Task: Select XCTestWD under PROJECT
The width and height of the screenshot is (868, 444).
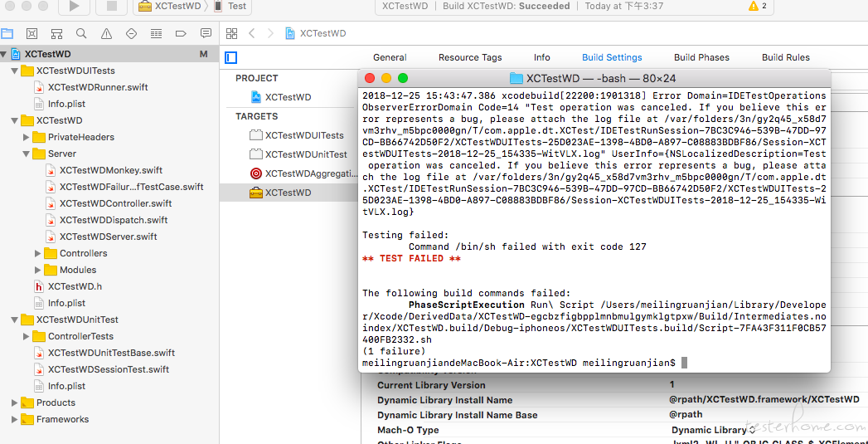Action: pos(288,97)
